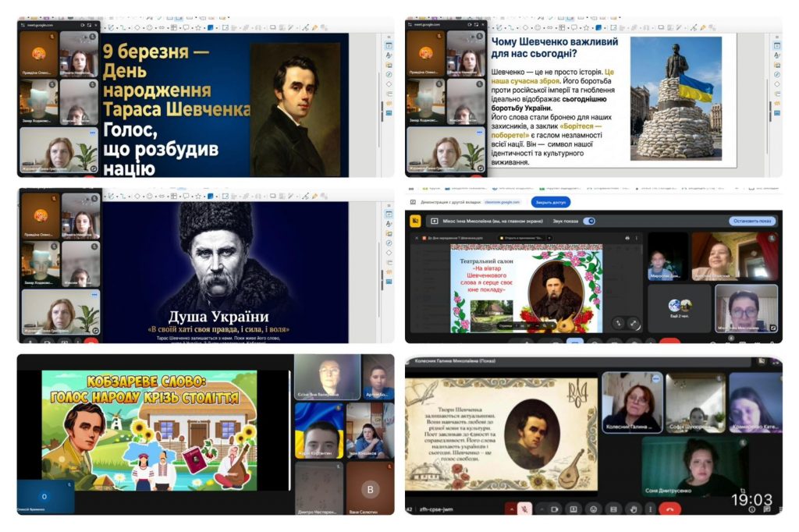The height and width of the screenshot is (532, 799).
Task: Open the three-dot call options menu by hang-up
Action: point(651,509)
